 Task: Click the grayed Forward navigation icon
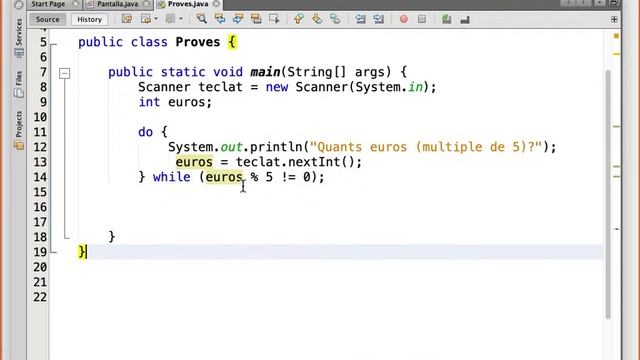coord(170,19)
